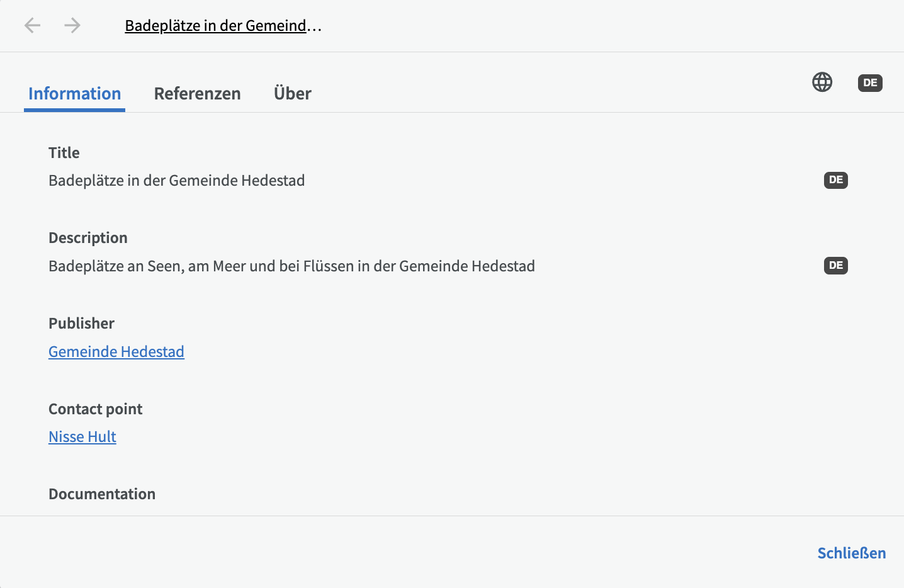Click the Documentation section heading
Viewport: 904px width, 588px height.
[102, 494]
